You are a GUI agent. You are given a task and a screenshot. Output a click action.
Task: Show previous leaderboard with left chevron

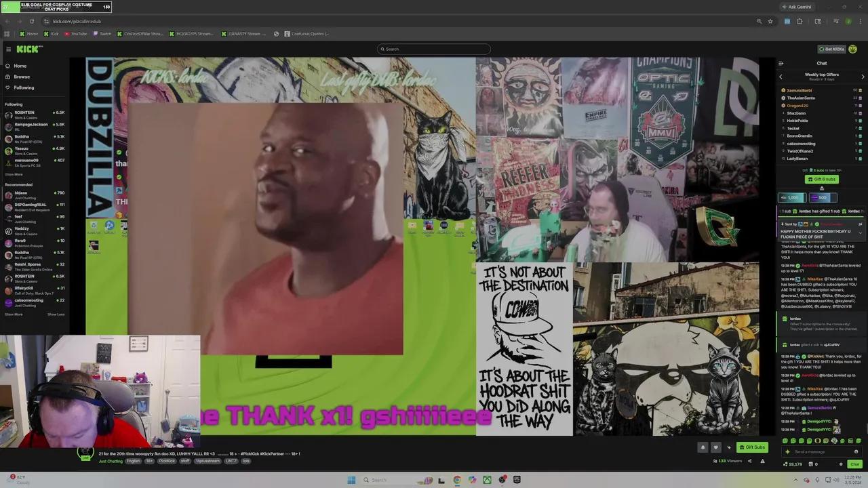[x=781, y=77]
